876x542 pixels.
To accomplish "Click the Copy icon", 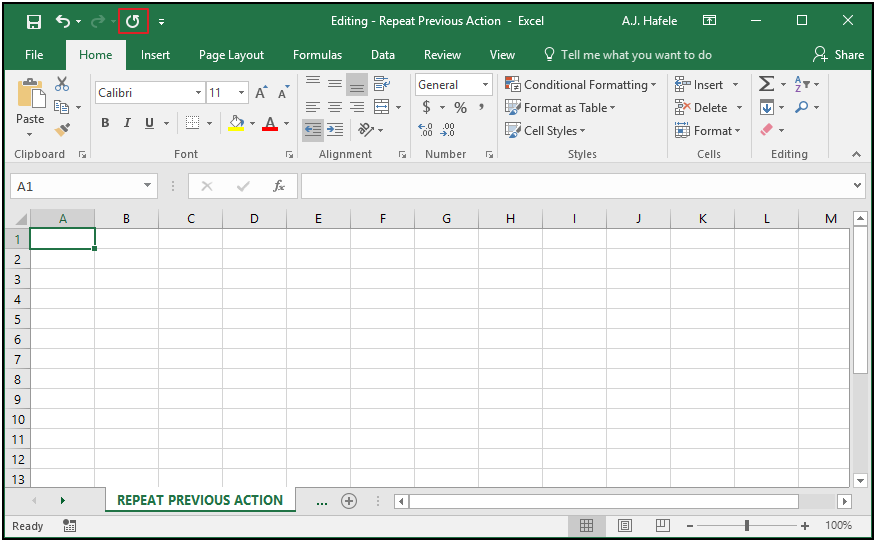I will [61, 107].
